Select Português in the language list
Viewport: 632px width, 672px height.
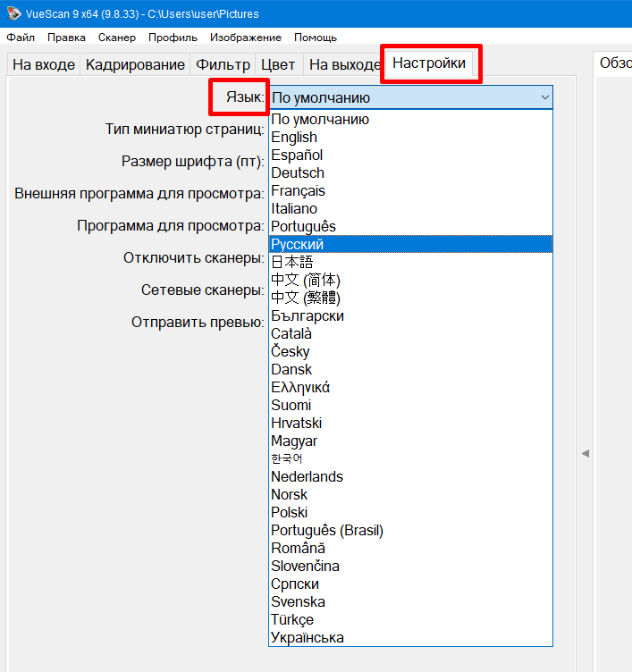tap(410, 226)
